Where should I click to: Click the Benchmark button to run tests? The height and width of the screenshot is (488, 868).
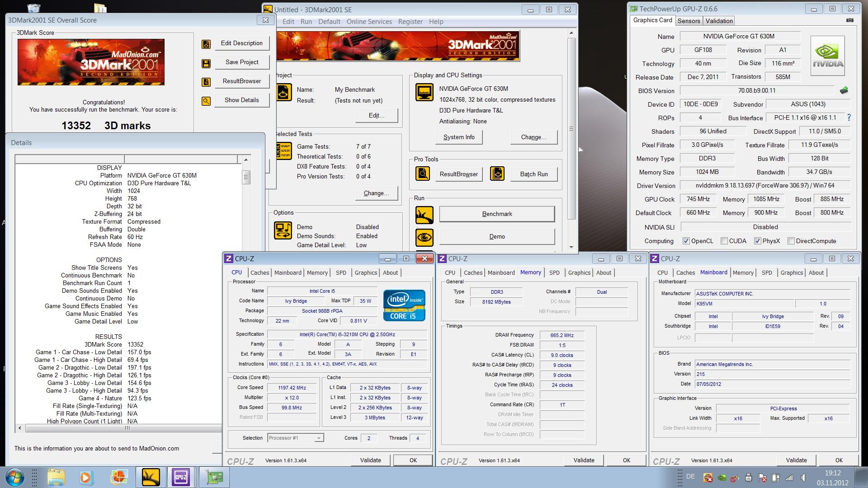497,214
